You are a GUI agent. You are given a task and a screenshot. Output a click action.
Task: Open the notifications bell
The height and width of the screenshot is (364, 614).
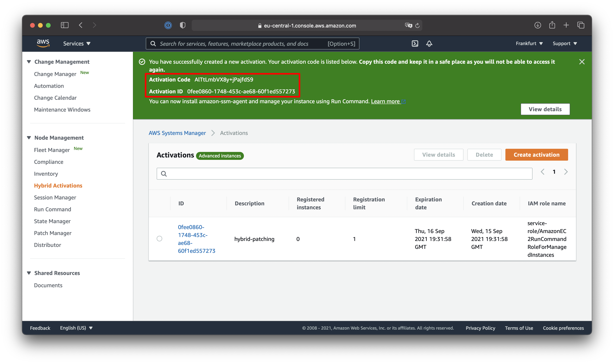[x=429, y=43]
